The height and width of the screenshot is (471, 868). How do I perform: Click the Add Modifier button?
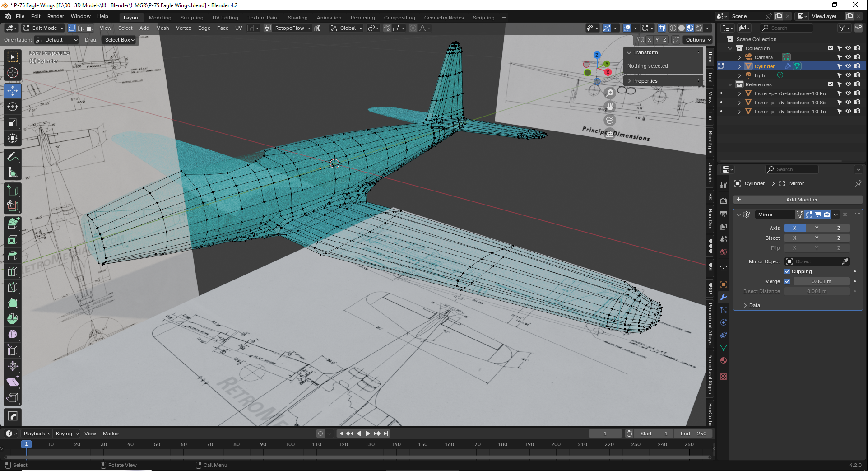pyautogui.click(x=798, y=200)
